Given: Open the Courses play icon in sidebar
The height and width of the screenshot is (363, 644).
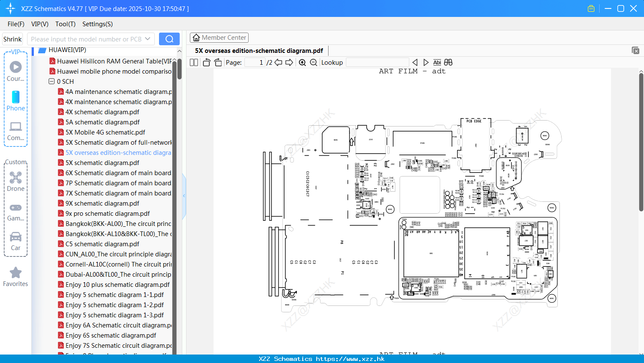Looking at the screenshot, I should (x=16, y=67).
